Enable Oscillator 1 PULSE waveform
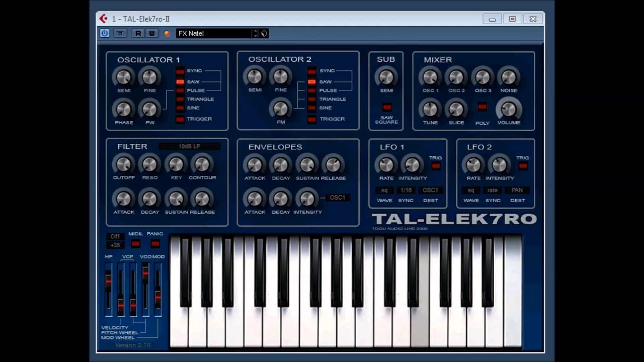Screen dimensions: 644x362 pyautogui.click(x=180, y=90)
